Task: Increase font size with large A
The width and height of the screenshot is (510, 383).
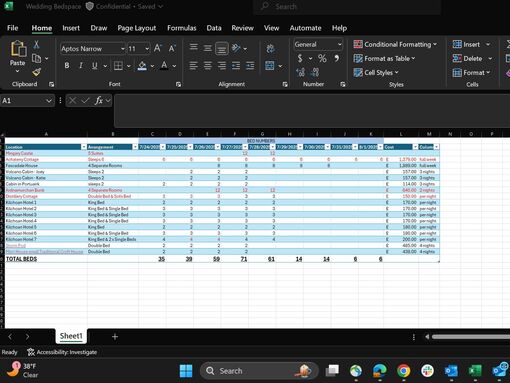Action: 158,48
